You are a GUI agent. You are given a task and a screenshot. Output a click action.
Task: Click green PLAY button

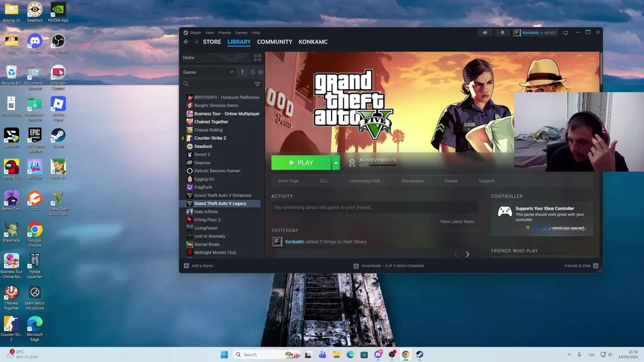coord(301,162)
